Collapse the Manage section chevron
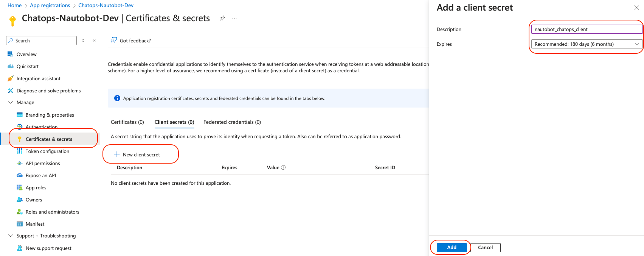 [10, 102]
